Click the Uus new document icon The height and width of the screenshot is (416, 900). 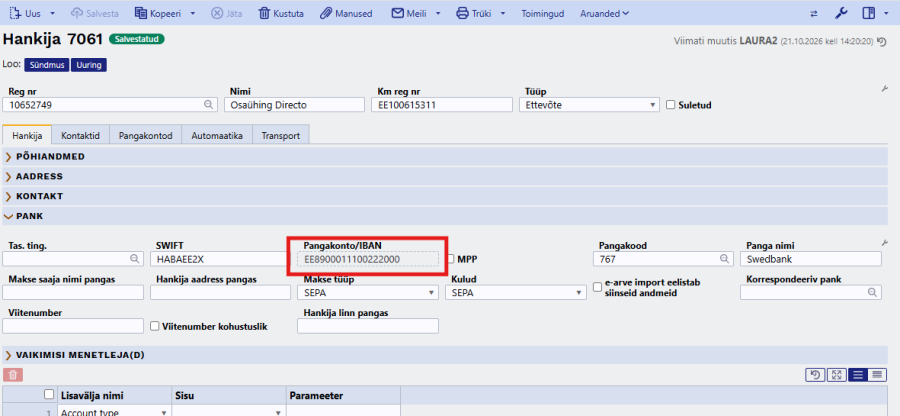[16, 13]
